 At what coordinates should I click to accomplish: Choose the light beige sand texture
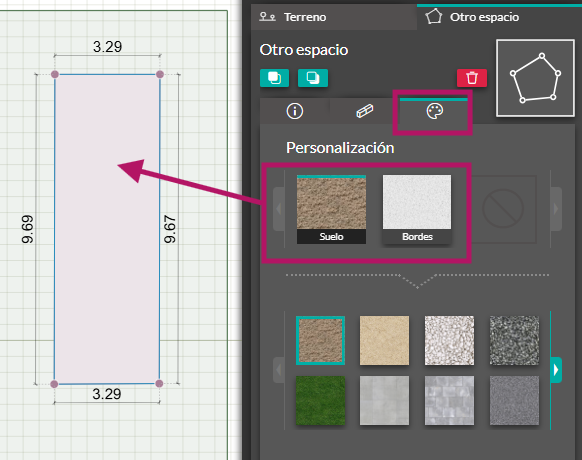click(x=385, y=340)
